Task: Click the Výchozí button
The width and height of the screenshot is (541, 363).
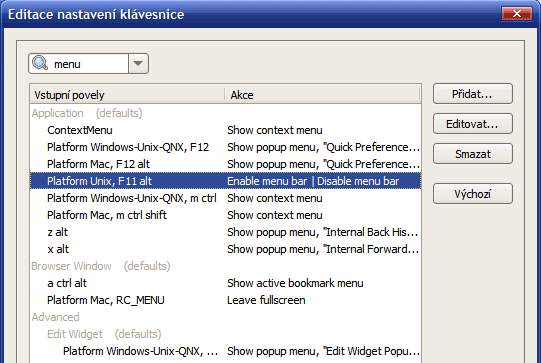Action: [473, 194]
